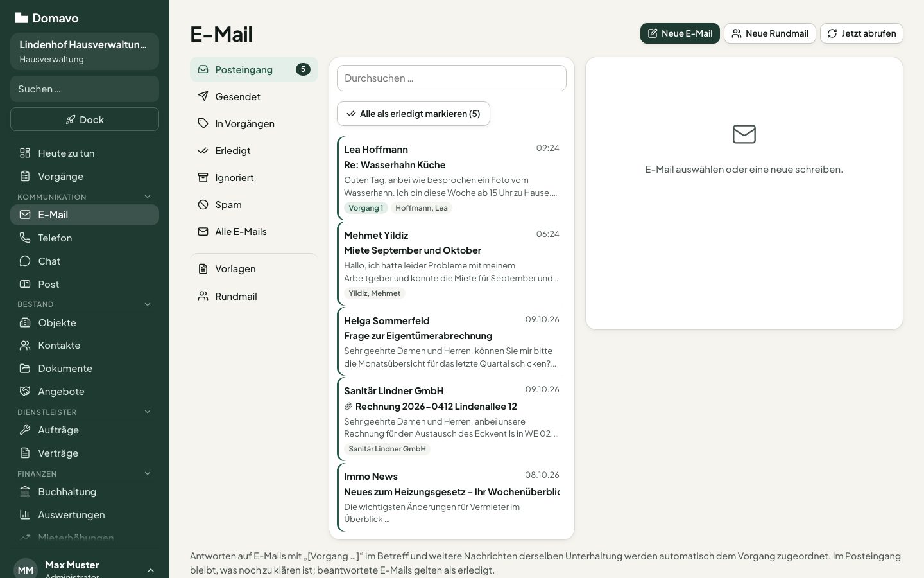This screenshot has width=924, height=578.
Task: Open the Immo News Heizungsgesetz email
Action: 452,498
